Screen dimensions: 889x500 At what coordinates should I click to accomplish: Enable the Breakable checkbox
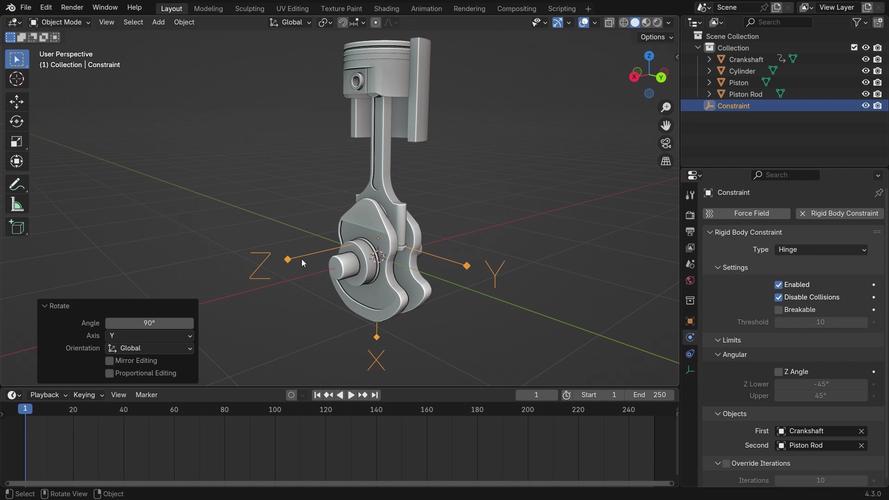(778, 310)
